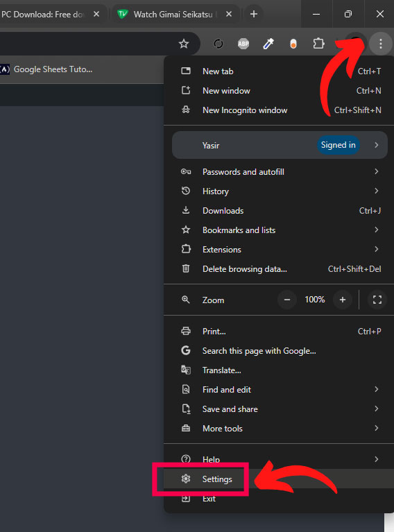Expand the Help chevron arrow

(x=377, y=459)
